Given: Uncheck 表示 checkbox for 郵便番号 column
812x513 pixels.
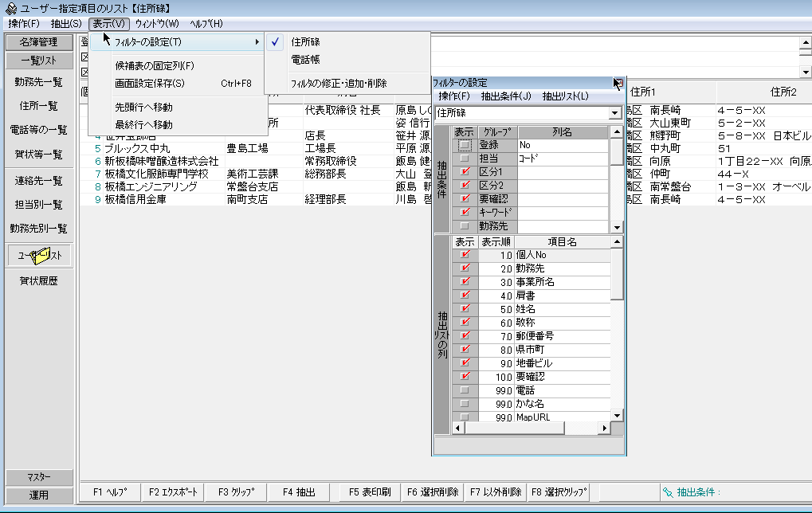Looking at the screenshot, I should (x=465, y=336).
